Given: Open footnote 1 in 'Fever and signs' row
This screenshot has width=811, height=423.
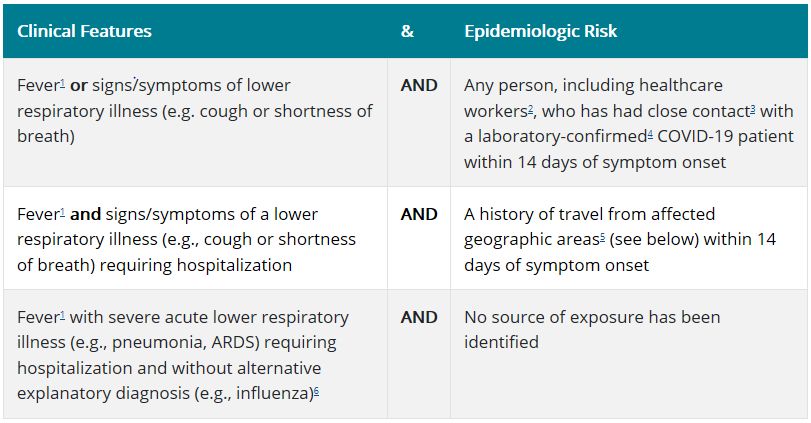Looking at the screenshot, I should point(63,211).
